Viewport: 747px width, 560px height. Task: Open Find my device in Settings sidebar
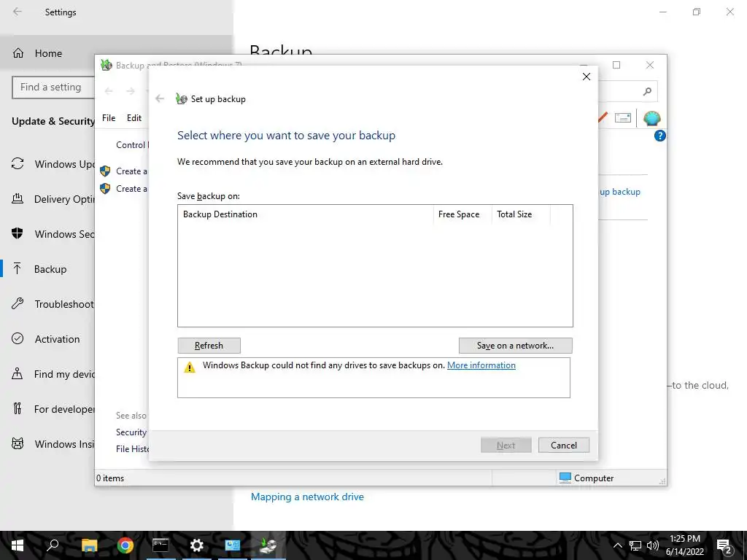coord(47,374)
